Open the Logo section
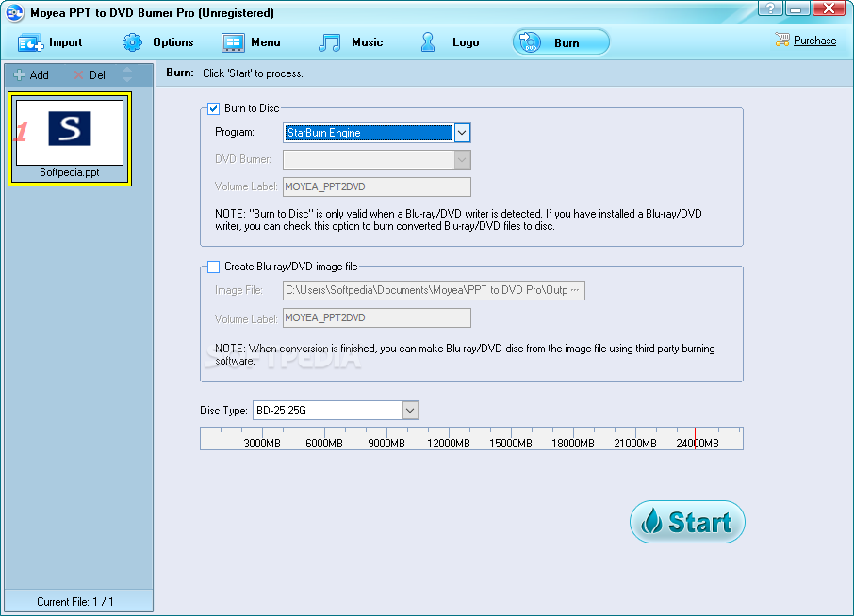Screen dimensions: 854x616 tap(450, 42)
